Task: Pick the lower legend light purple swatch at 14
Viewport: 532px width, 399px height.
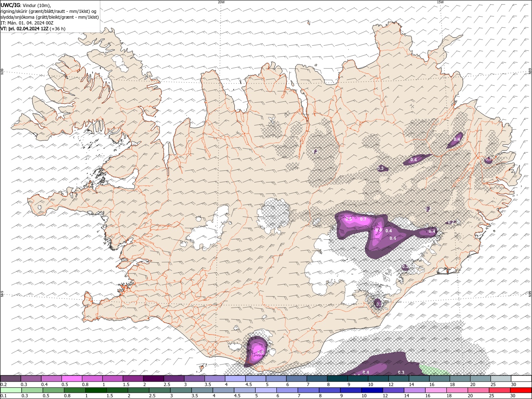Action: 414,390
